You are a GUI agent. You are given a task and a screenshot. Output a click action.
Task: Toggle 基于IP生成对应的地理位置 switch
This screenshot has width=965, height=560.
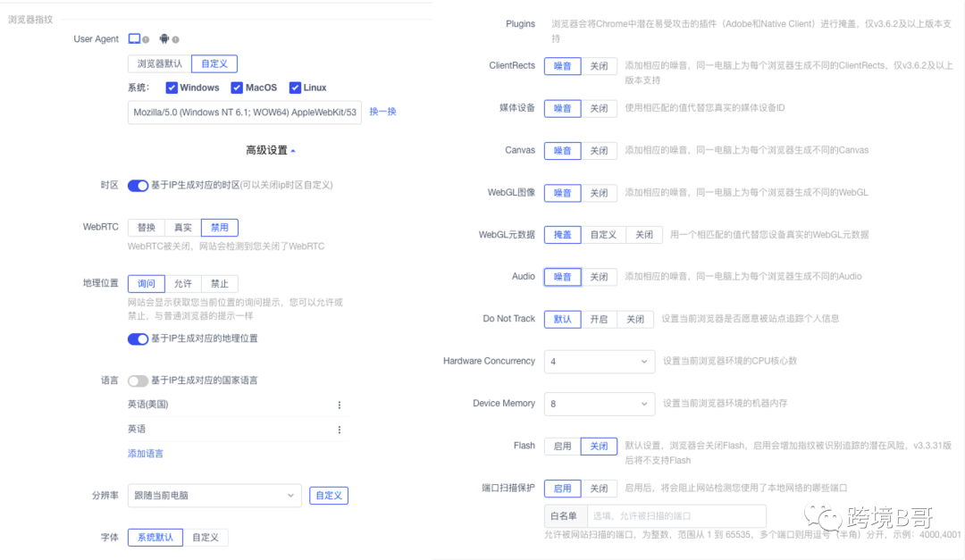138,339
